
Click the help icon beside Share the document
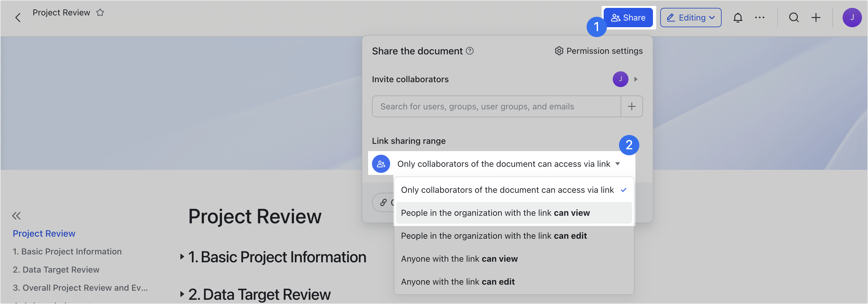point(470,51)
